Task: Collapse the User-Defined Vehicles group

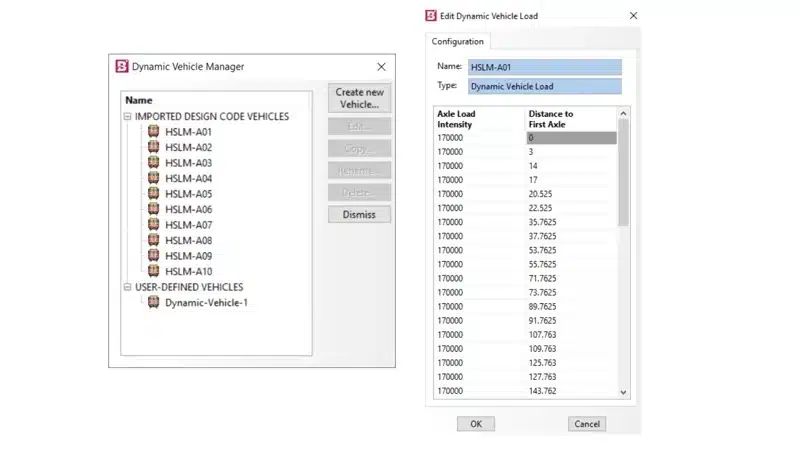Action: [x=127, y=287]
